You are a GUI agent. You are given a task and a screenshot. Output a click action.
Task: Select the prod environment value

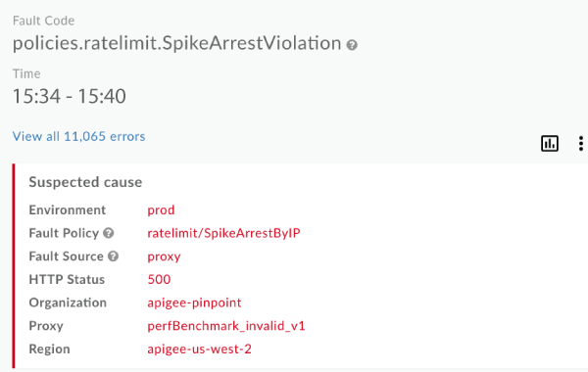[161, 210]
